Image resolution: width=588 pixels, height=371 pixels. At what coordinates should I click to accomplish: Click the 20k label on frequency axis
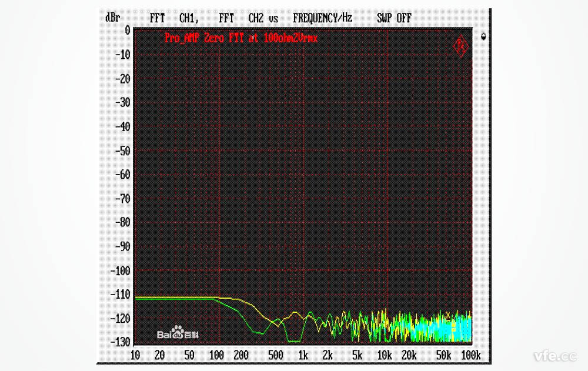point(409,356)
